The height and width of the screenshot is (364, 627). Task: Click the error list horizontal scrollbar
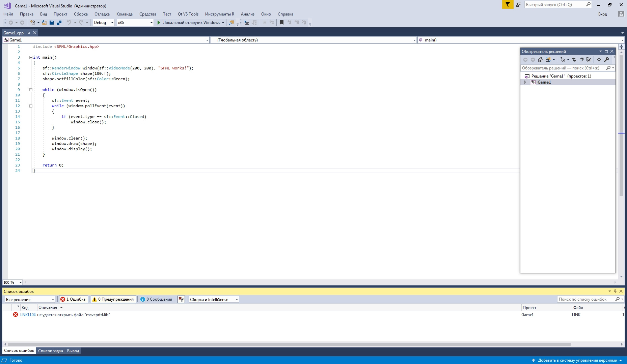click(x=289, y=344)
